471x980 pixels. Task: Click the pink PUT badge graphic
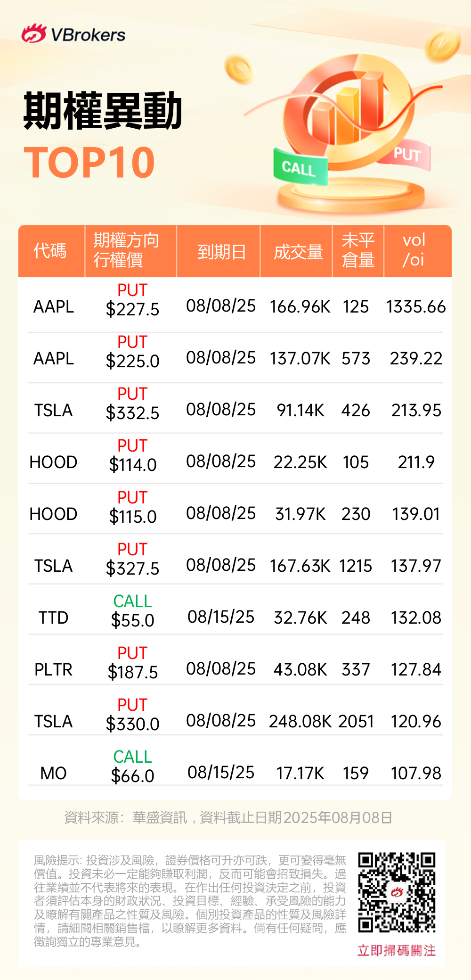[x=407, y=155]
